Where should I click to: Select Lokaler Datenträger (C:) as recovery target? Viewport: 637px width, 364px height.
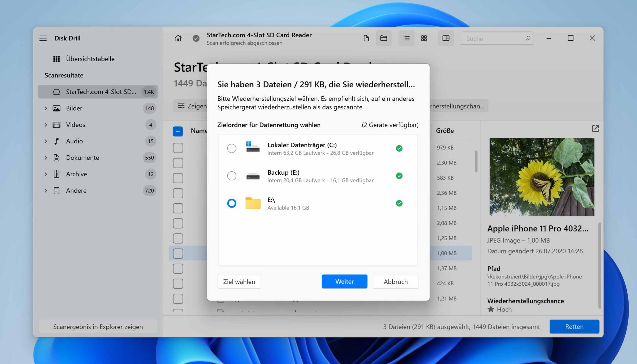tap(232, 149)
